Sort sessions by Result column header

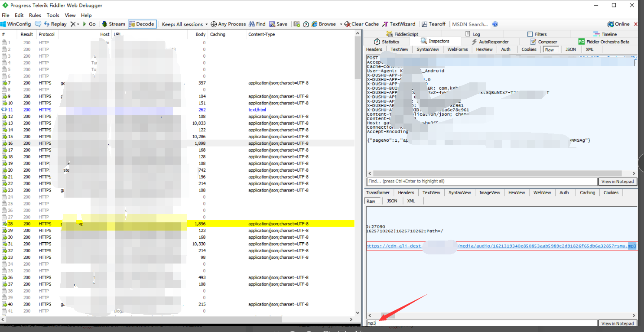pyautogui.click(x=27, y=34)
